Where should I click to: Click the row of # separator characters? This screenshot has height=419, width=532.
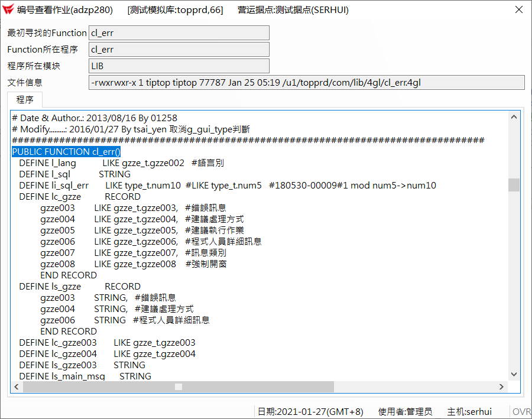pyautogui.click(x=248, y=141)
